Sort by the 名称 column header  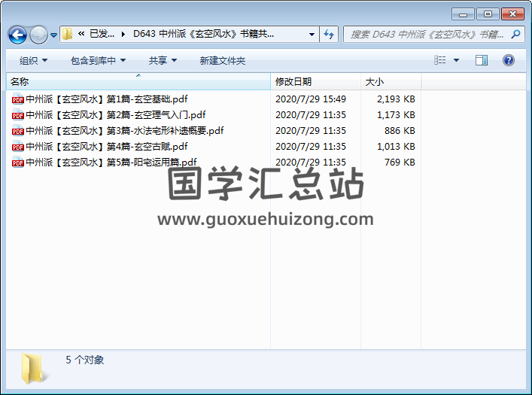pos(138,81)
